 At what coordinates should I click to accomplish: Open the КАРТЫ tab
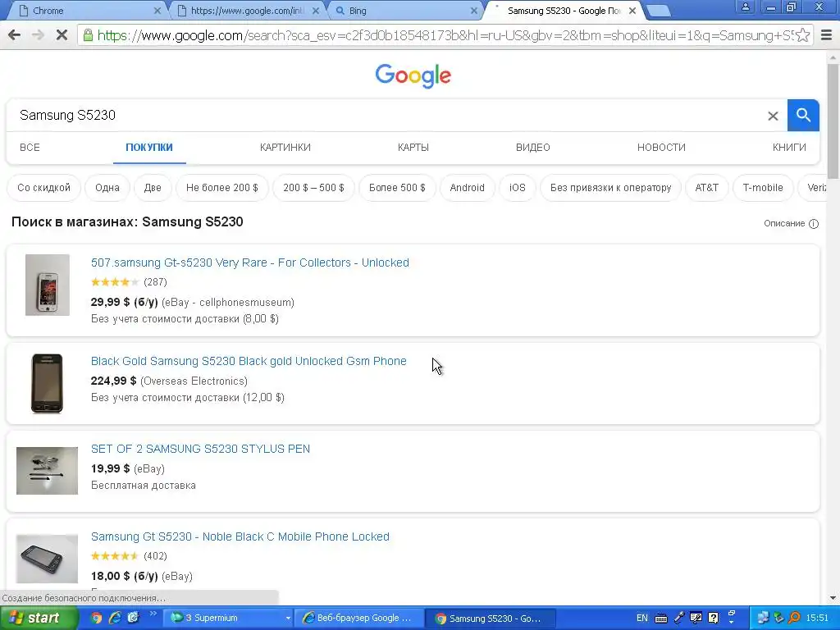point(413,148)
